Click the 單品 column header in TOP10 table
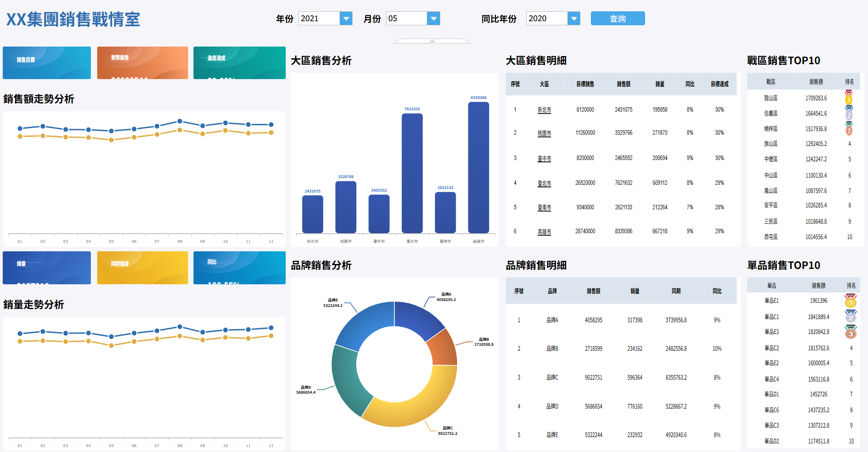Image resolution: width=868 pixels, height=452 pixels. pos(772,286)
